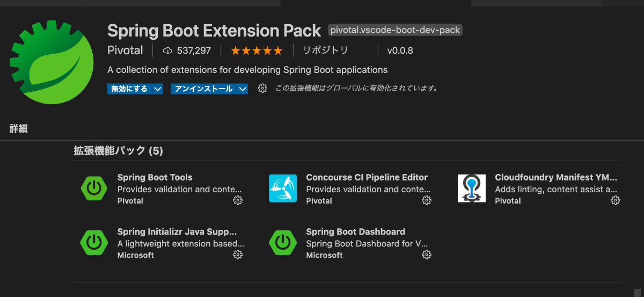The image size is (644, 297).
Task: Click the five-star rating
Action: pos(257,50)
